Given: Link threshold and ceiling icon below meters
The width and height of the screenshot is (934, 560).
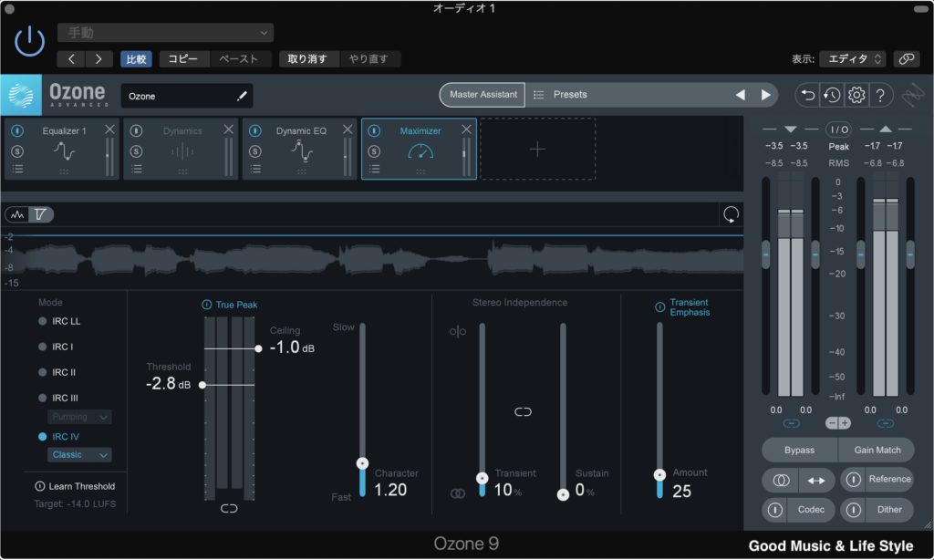Looking at the screenshot, I should click(229, 508).
